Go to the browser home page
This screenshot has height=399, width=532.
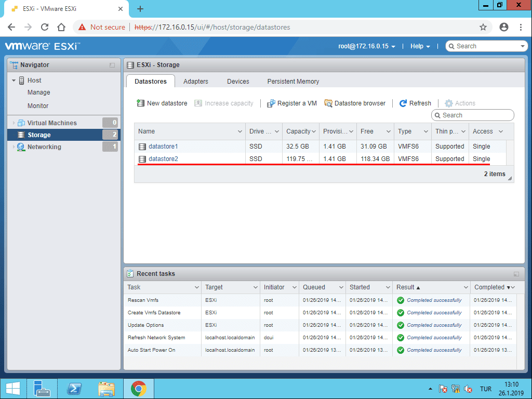tap(61, 27)
